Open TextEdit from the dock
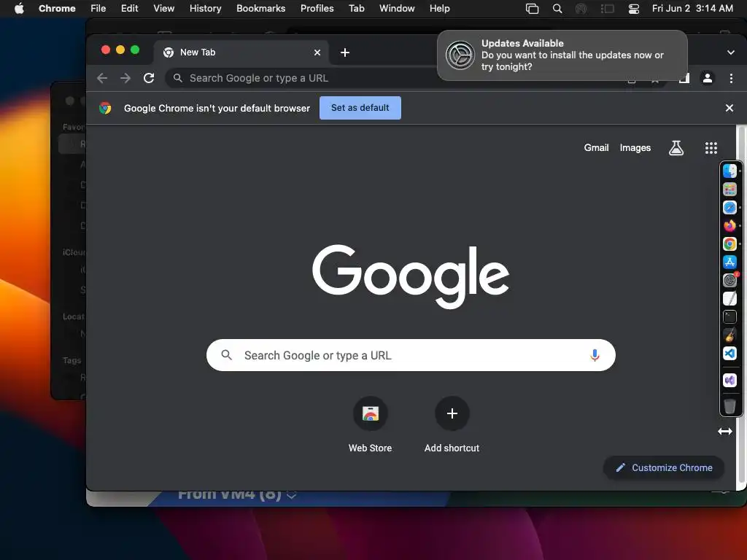Image resolution: width=747 pixels, height=560 pixels. click(x=729, y=298)
